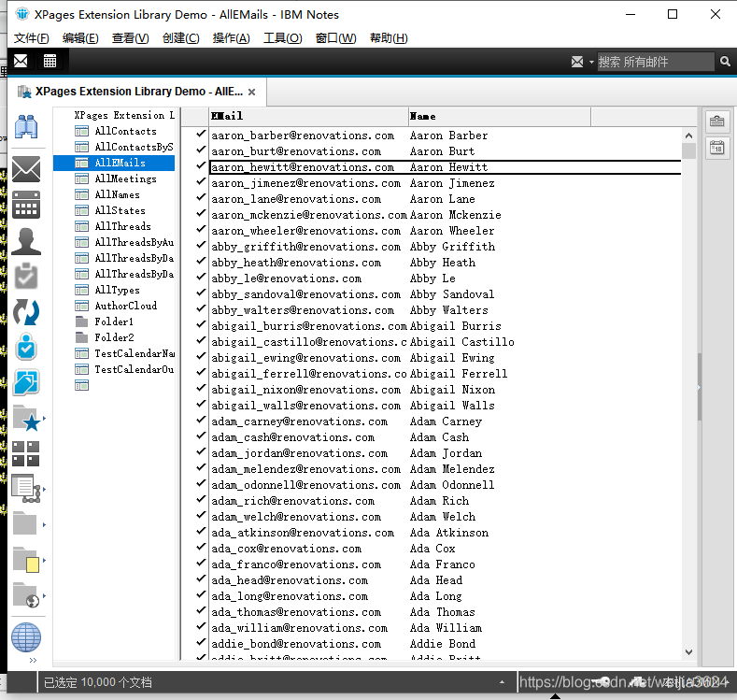Open the gray folder sidebar icon
737x700 pixels.
[x=25, y=523]
